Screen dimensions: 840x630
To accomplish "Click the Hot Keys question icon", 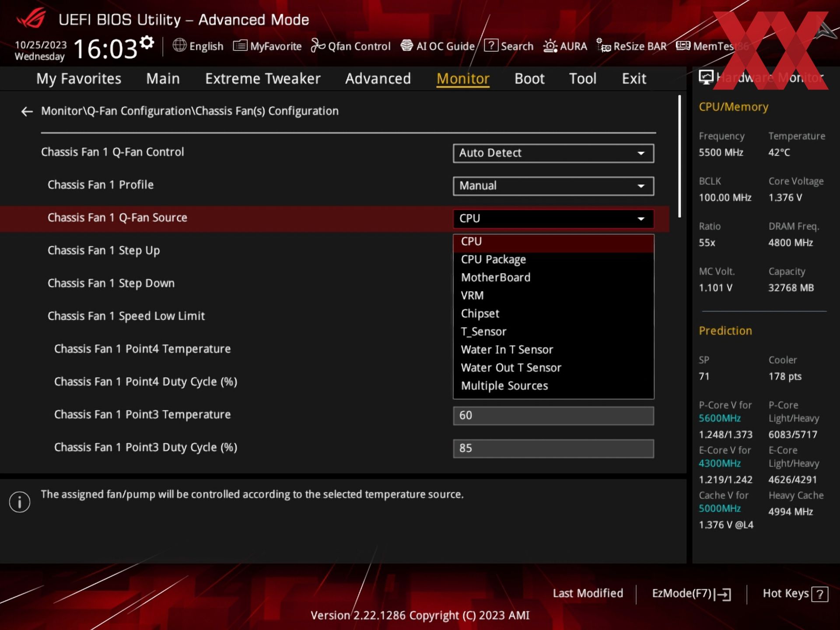I will [819, 594].
